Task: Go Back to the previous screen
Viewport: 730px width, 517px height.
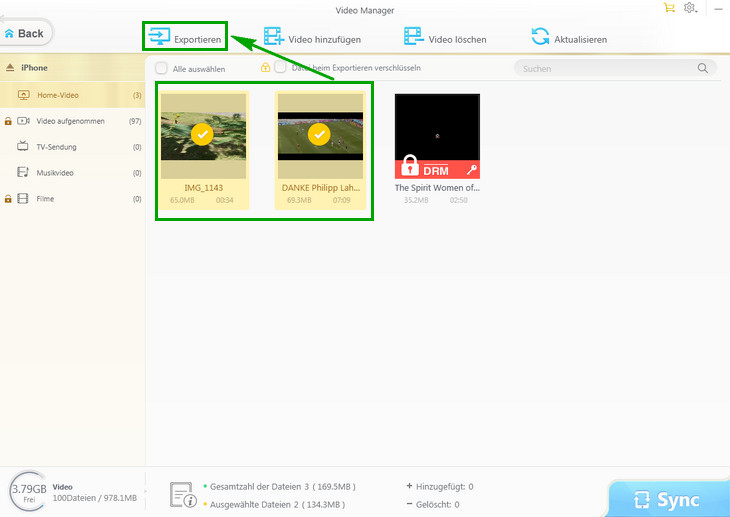Action: (24, 33)
